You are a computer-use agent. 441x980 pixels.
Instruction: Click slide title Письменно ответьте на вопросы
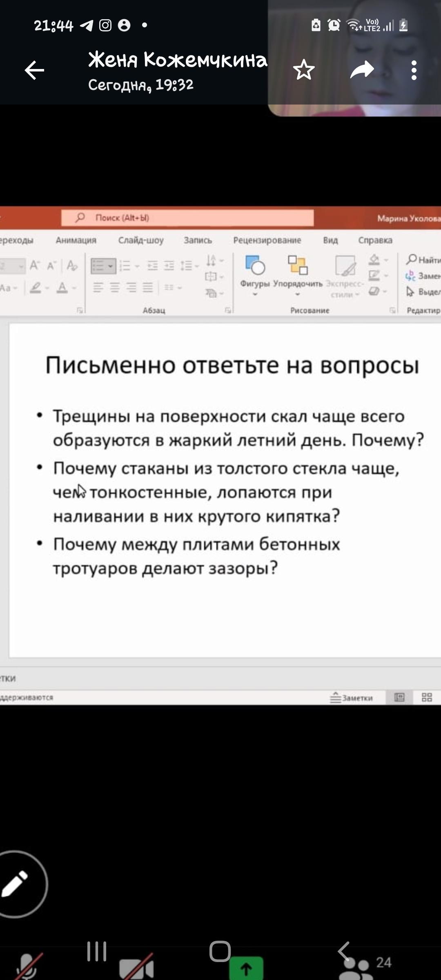click(x=232, y=365)
